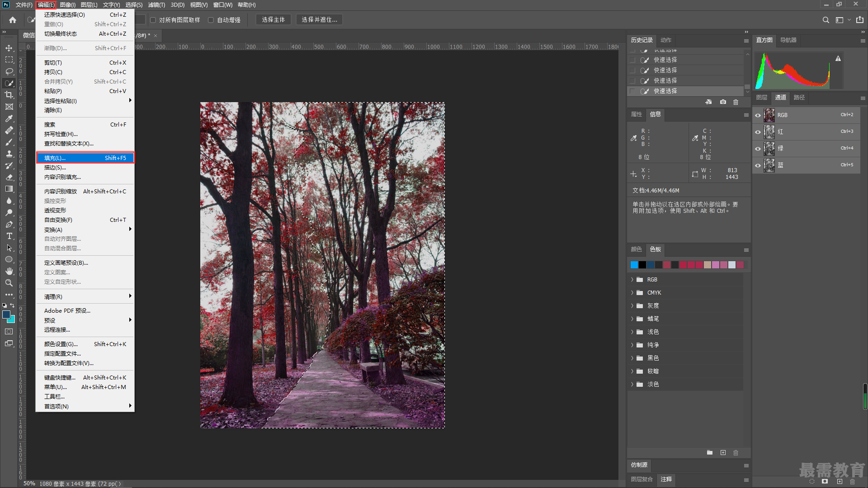
Task: Switch to the 图层 tab
Action: pos(762,98)
